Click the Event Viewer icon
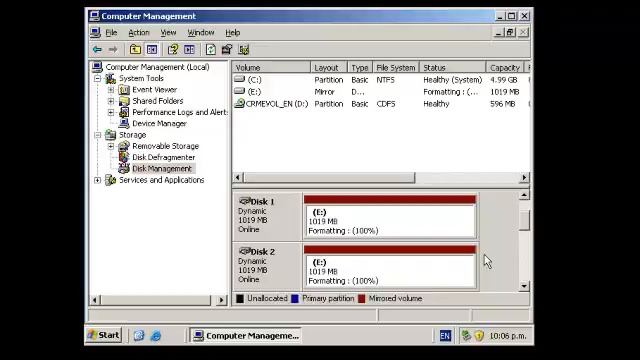 [x=124, y=90]
